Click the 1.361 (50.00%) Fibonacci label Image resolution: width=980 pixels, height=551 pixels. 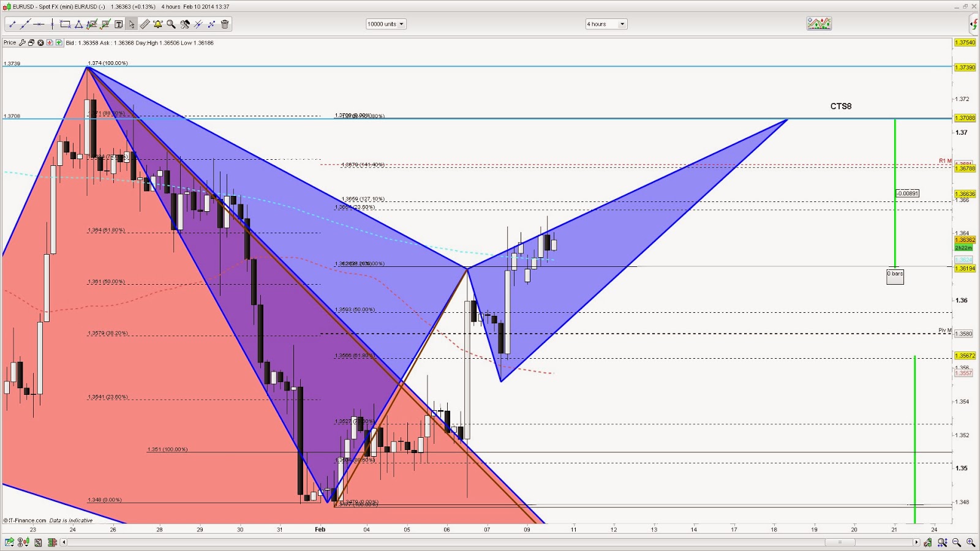[x=106, y=282]
